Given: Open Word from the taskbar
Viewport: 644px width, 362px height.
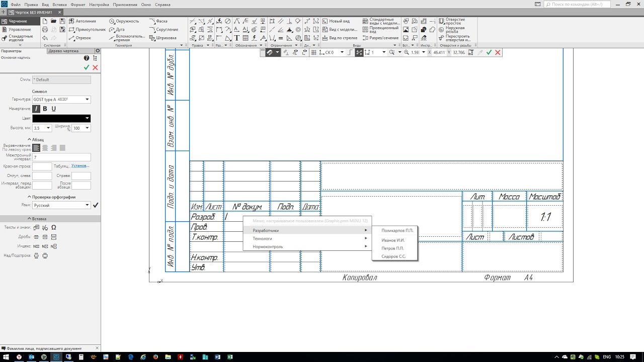Looking at the screenshot, I should [x=218, y=357].
